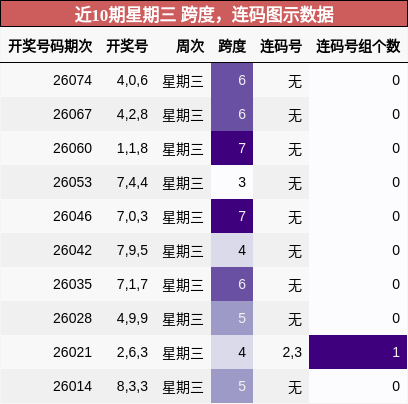Click the dark purple count cell 1
408x404 pixels.
(x=358, y=352)
